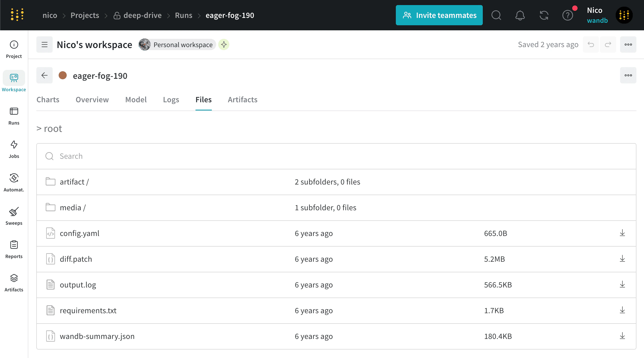Expand the artifact folder
The image size is (644, 358).
point(74,182)
